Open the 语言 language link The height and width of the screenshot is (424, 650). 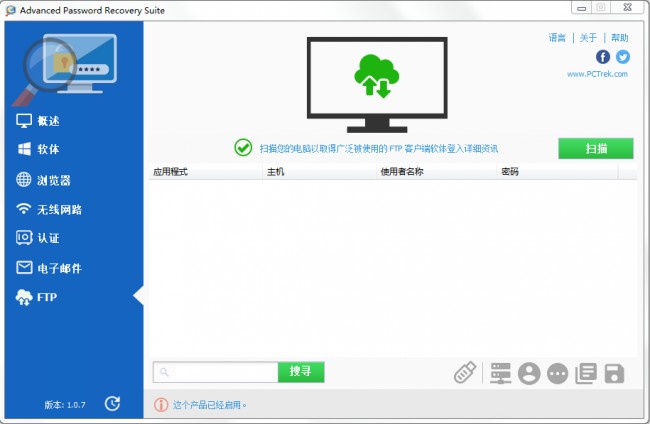(557, 38)
